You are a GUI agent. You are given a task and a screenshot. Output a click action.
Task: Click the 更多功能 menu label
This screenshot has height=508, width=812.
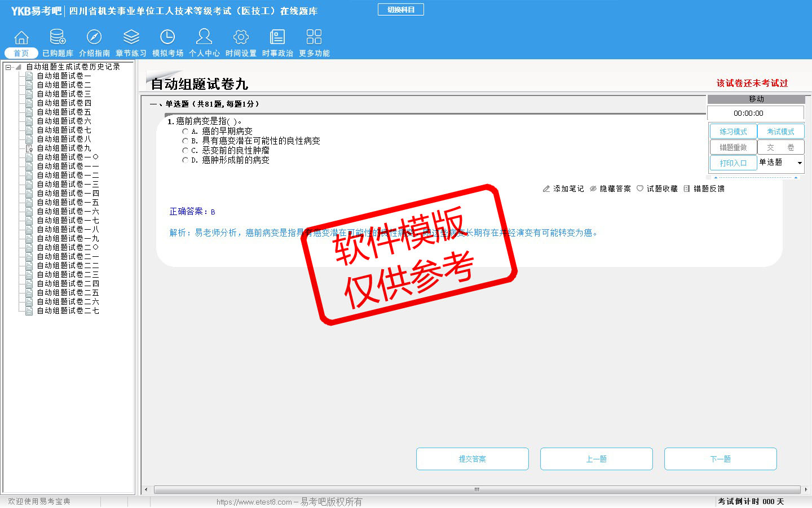(314, 53)
